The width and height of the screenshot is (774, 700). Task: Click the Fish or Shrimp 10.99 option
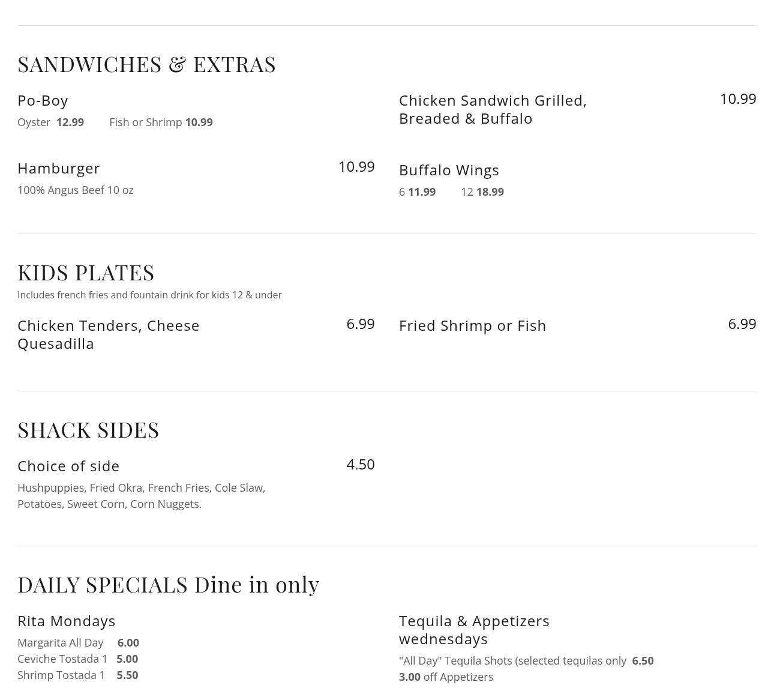tap(161, 122)
